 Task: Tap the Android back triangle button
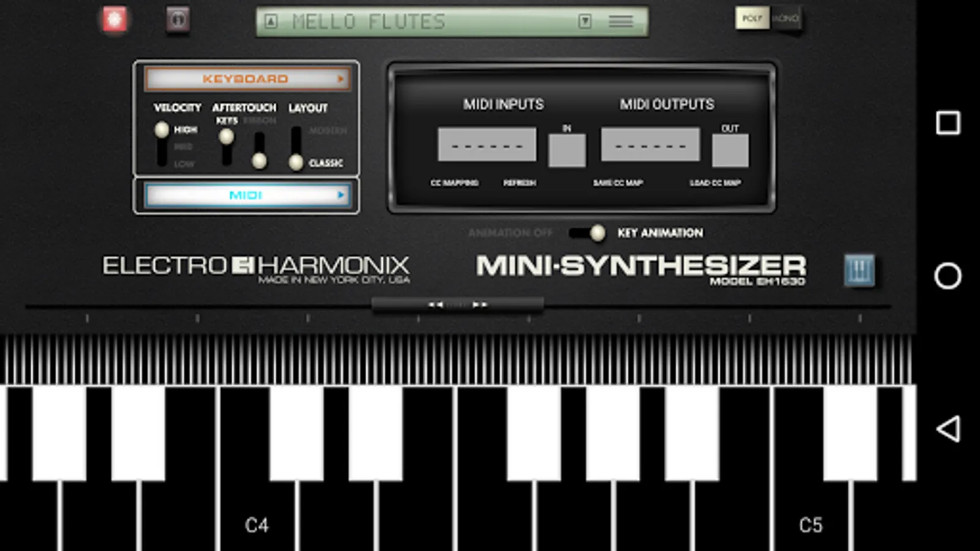click(x=948, y=429)
